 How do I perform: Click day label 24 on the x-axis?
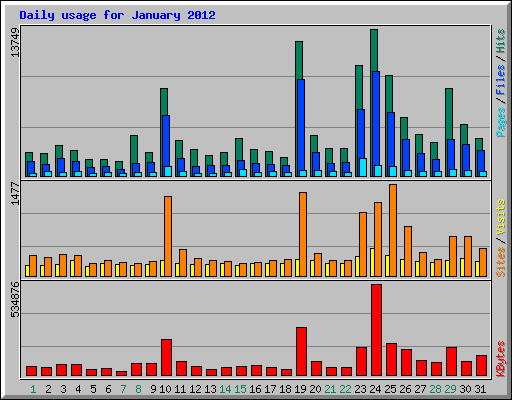[x=375, y=389]
